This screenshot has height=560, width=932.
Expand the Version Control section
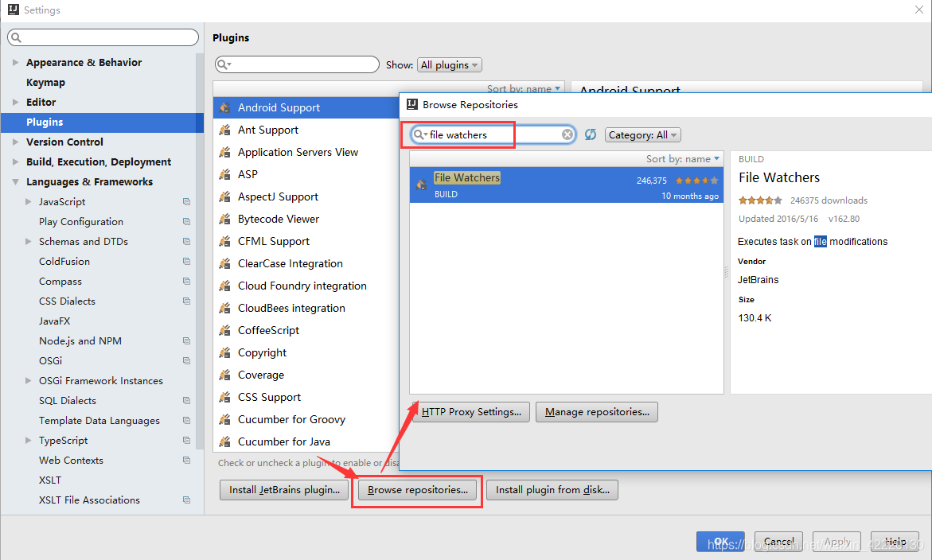15,142
